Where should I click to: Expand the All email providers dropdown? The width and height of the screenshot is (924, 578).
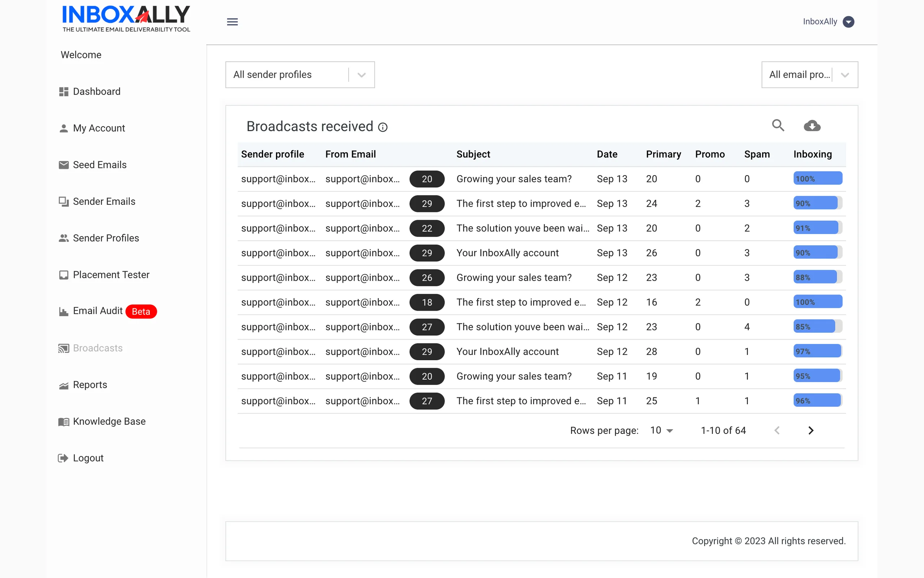810,75
